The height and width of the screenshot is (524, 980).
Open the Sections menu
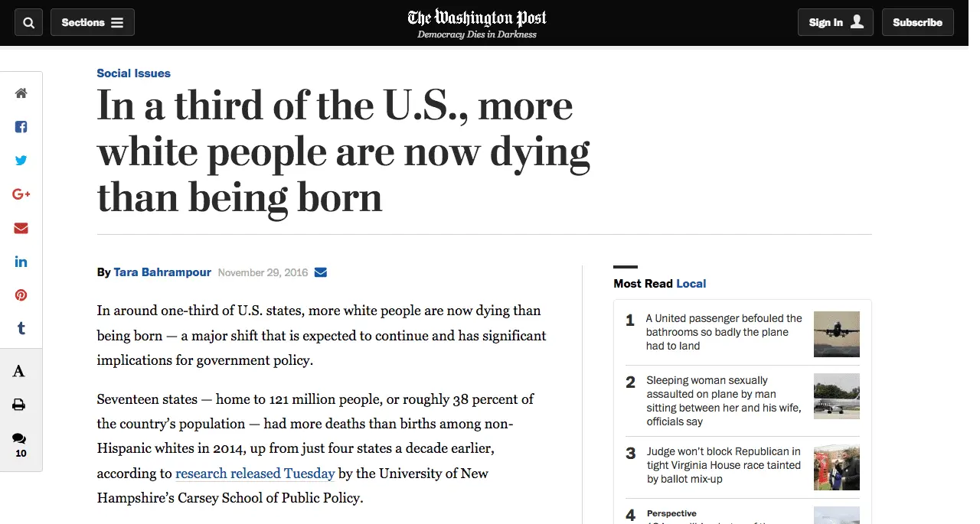point(93,23)
